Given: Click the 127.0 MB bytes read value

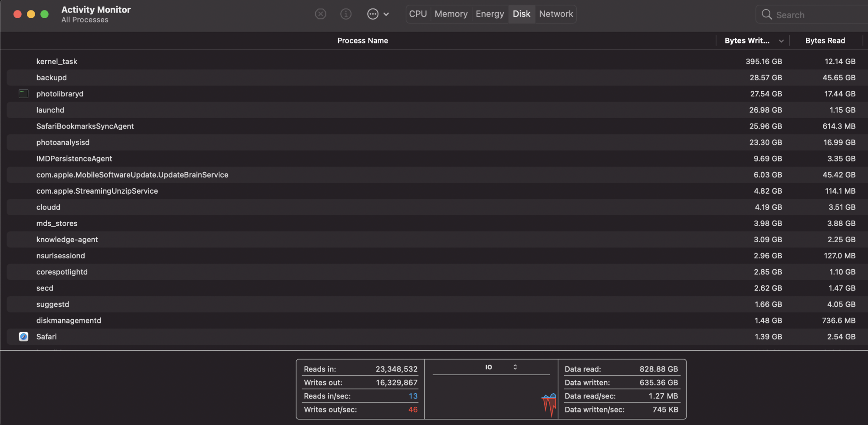Looking at the screenshot, I should click(840, 256).
